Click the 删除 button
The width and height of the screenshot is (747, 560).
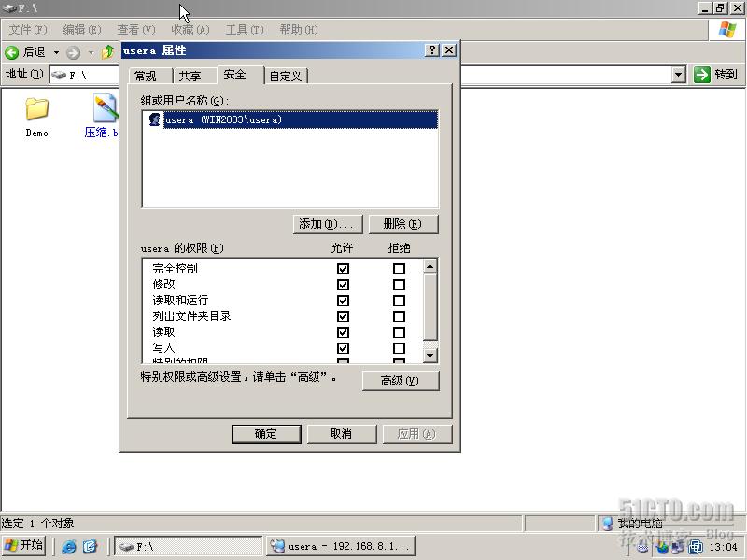tap(403, 224)
